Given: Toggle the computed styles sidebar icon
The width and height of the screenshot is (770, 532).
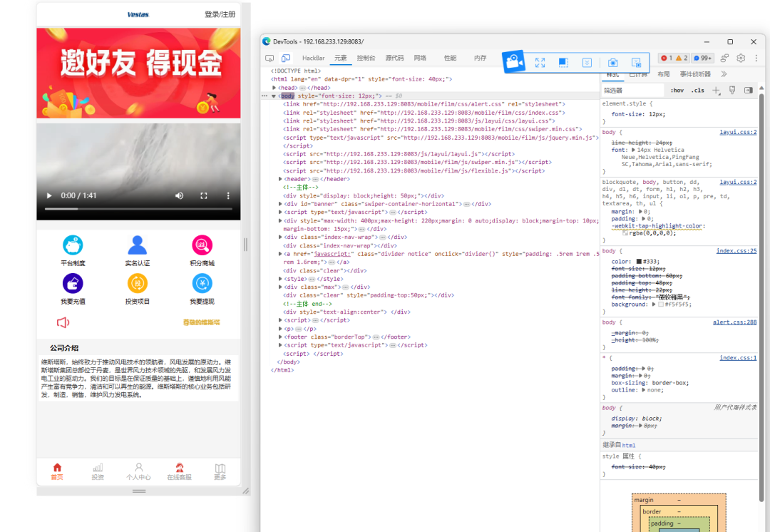Looking at the screenshot, I should point(749,91).
